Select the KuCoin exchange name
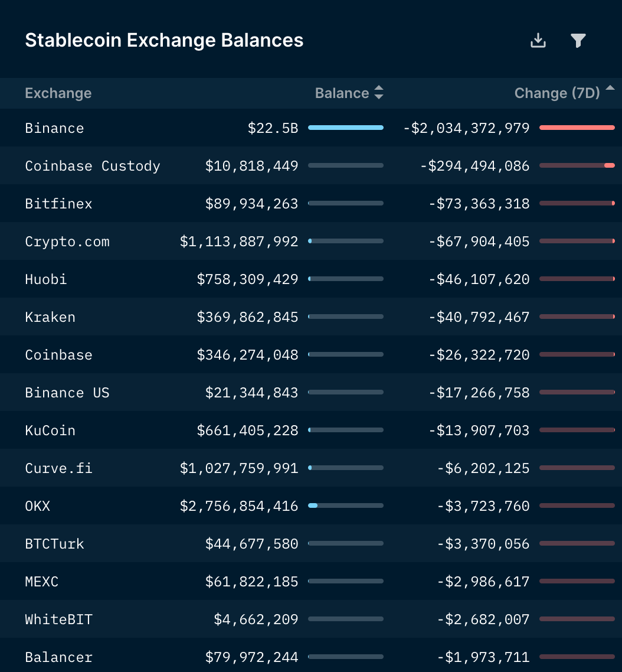 tap(50, 430)
